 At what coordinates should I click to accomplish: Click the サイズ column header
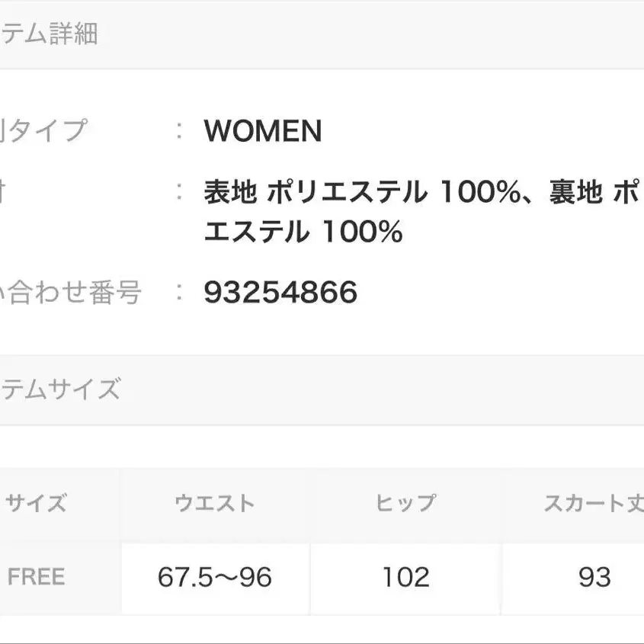pos(36,503)
